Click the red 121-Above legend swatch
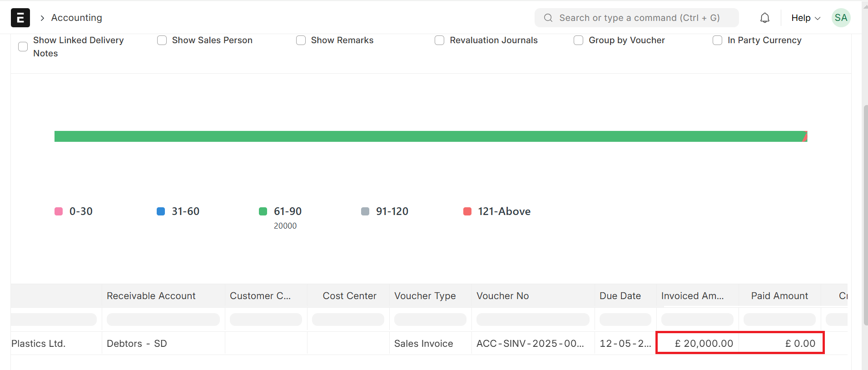Viewport: 868px width, 370px height. (x=467, y=211)
